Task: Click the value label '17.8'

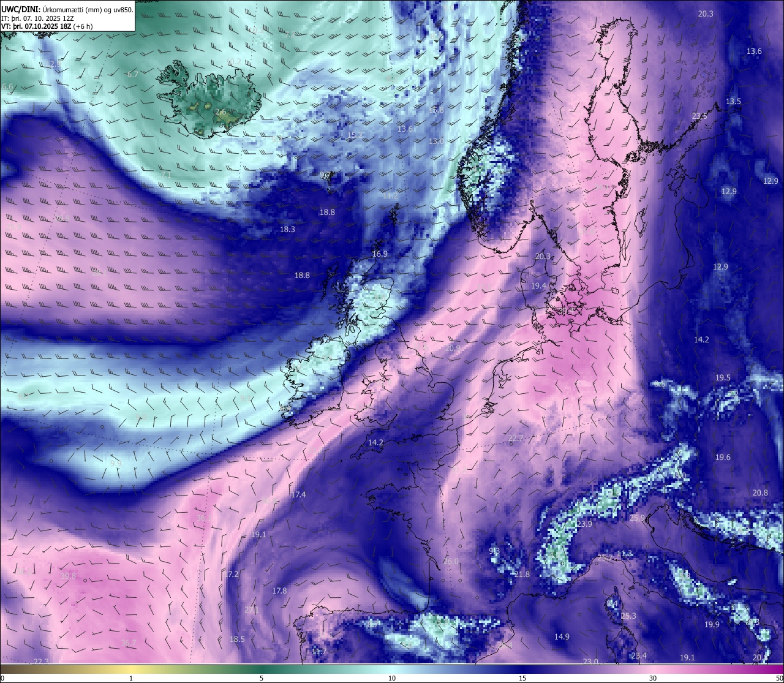Action: tap(279, 591)
